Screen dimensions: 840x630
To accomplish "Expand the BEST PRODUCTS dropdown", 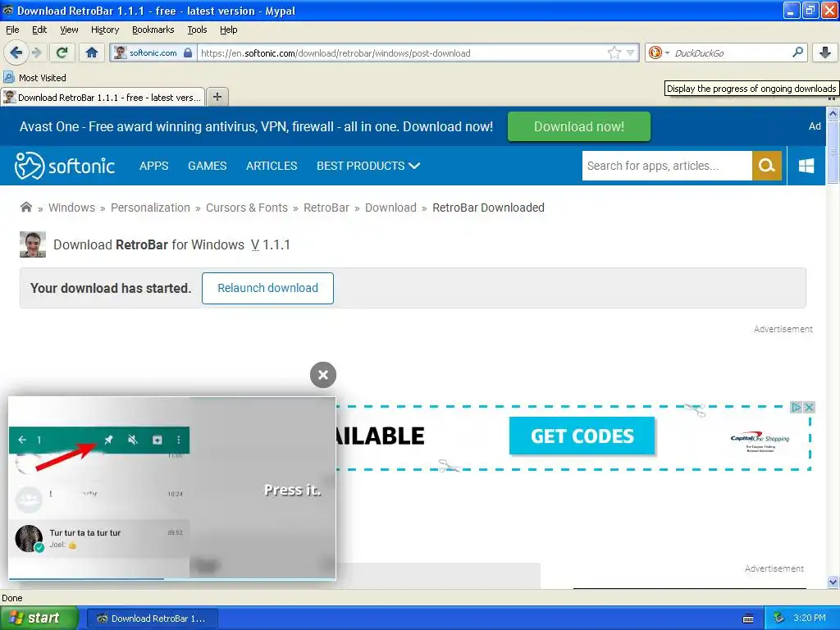I will point(368,166).
